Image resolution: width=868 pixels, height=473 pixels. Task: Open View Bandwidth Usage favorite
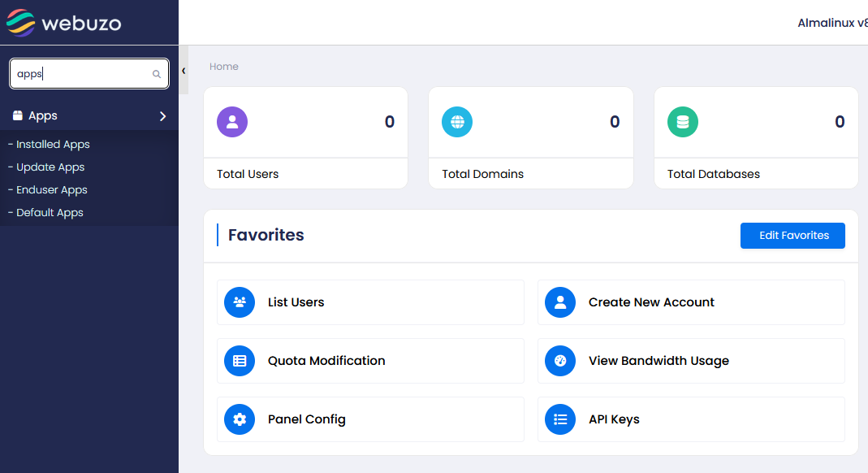[x=691, y=361]
